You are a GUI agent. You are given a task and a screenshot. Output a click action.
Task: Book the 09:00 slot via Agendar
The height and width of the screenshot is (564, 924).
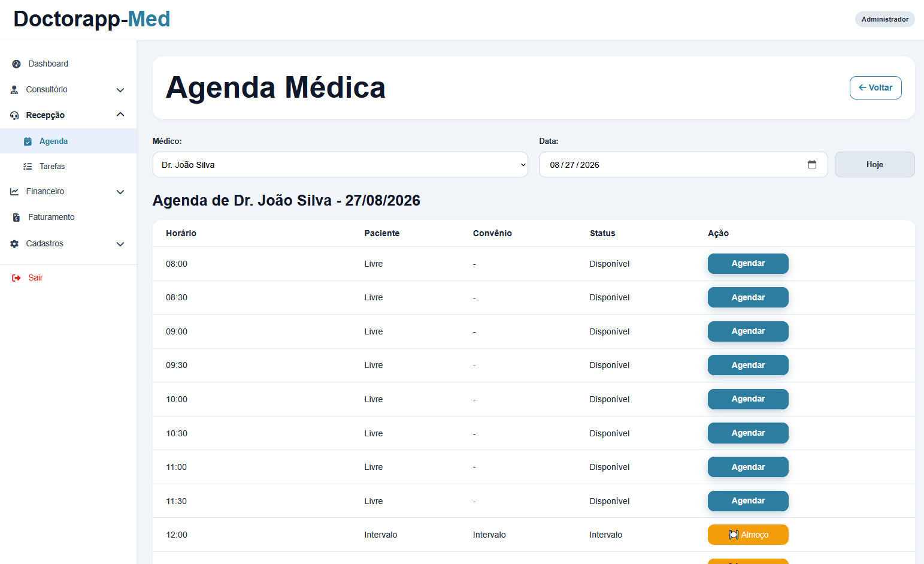pos(748,331)
